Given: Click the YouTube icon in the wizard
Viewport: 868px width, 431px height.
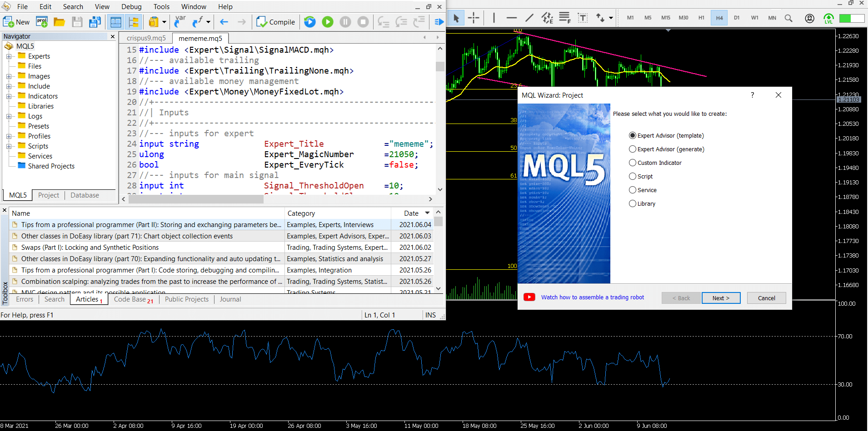Looking at the screenshot, I should click(529, 297).
